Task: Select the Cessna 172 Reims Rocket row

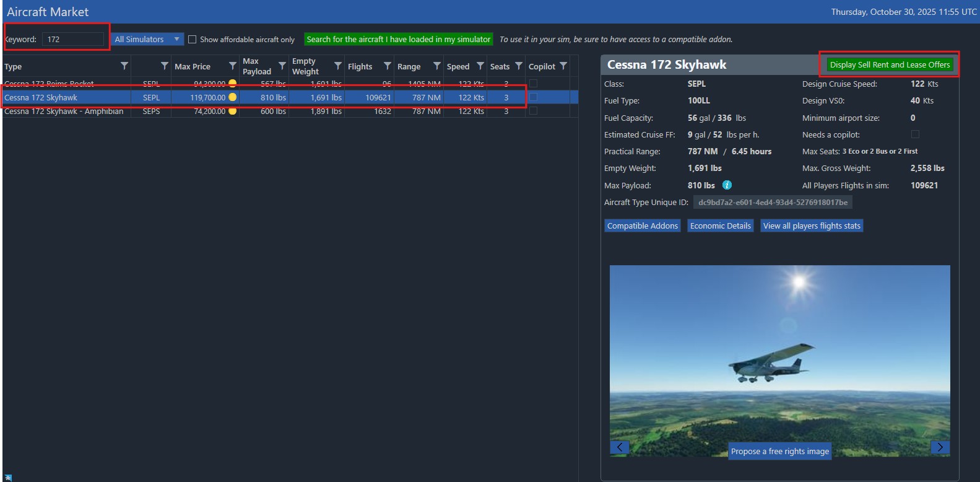Action: (290, 84)
